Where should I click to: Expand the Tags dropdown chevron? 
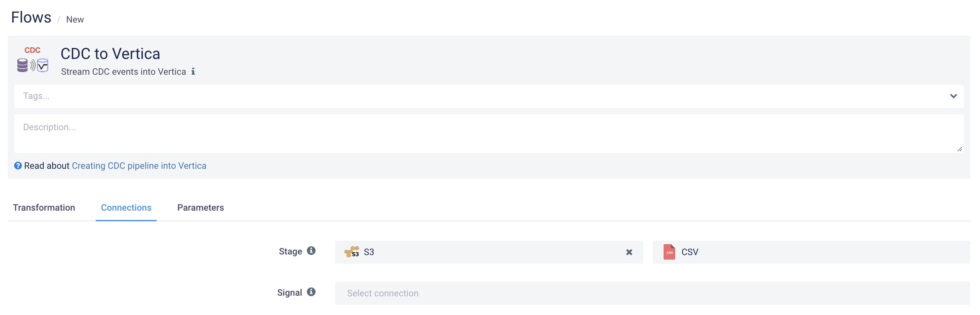point(953,96)
